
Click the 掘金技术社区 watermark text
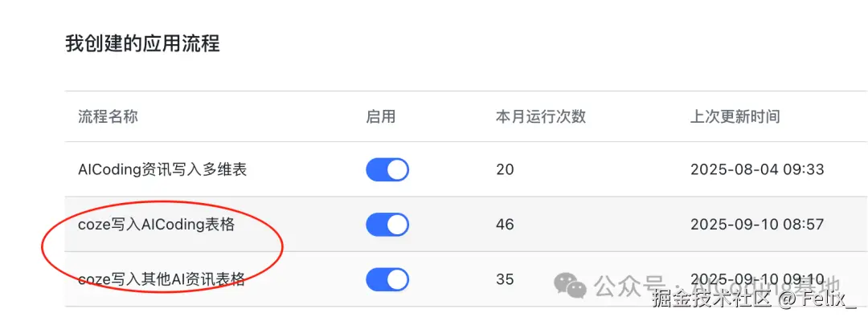712,301
